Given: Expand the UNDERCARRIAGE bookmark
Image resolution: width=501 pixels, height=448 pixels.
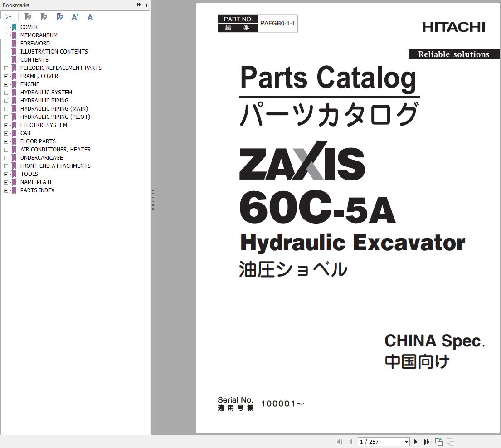Looking at the screenshot, I should click(x=6, y=158).
